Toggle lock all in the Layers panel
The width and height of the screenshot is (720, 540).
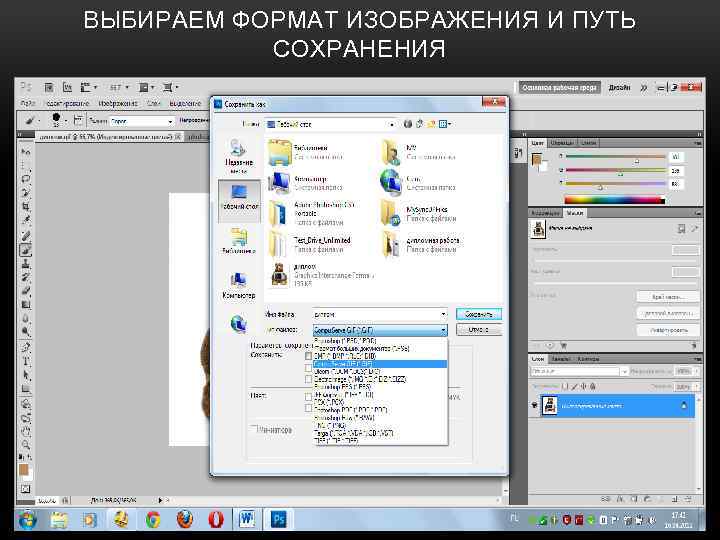point(593,386)
